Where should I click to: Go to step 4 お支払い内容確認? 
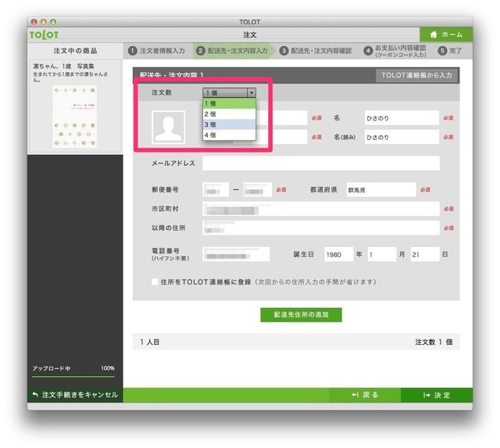click(x=396, y=51)
